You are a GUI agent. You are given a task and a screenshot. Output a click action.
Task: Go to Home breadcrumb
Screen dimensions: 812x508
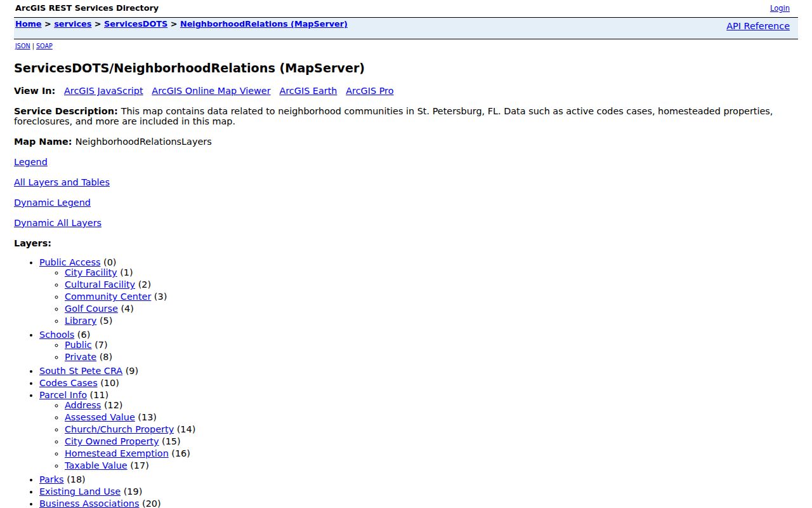tap(29, 24)
